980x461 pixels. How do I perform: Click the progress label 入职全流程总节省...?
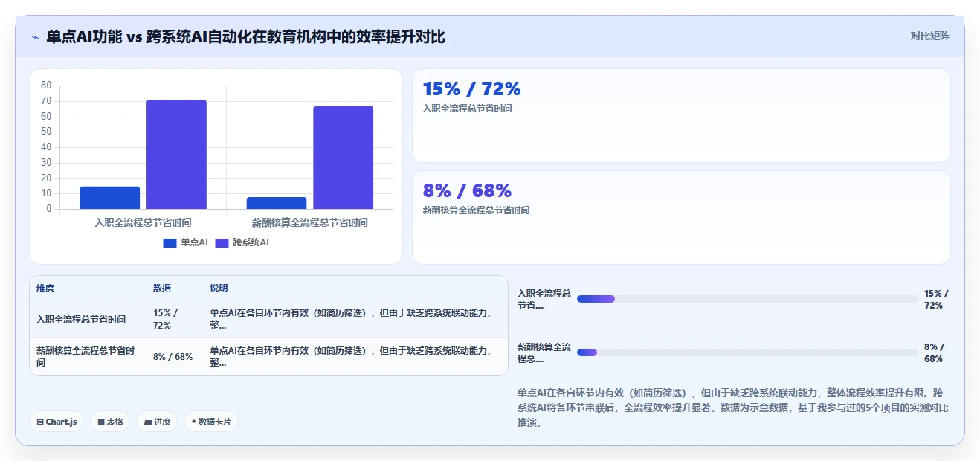point(544,299)
